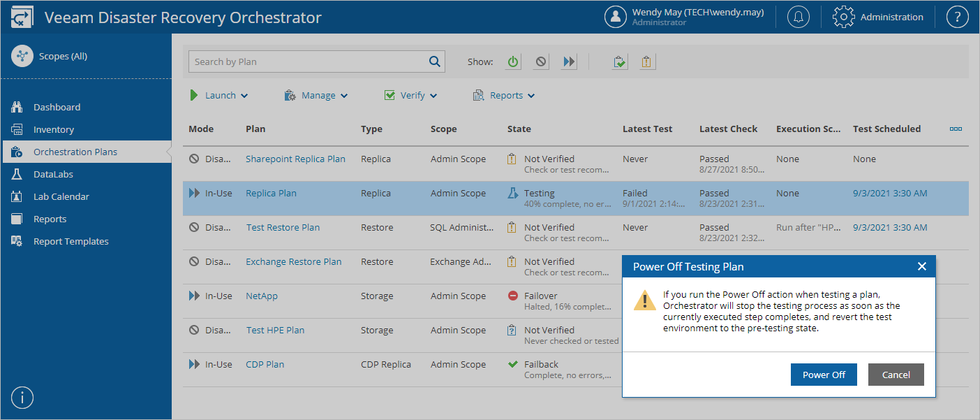Open the Replica Plan link
Image resolution: width=980 pixels, height=420 pixels.
271,193
